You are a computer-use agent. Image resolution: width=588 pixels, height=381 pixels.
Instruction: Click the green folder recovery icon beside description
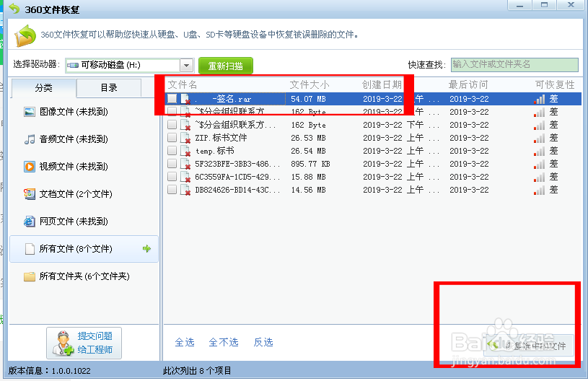click(25, 35)
